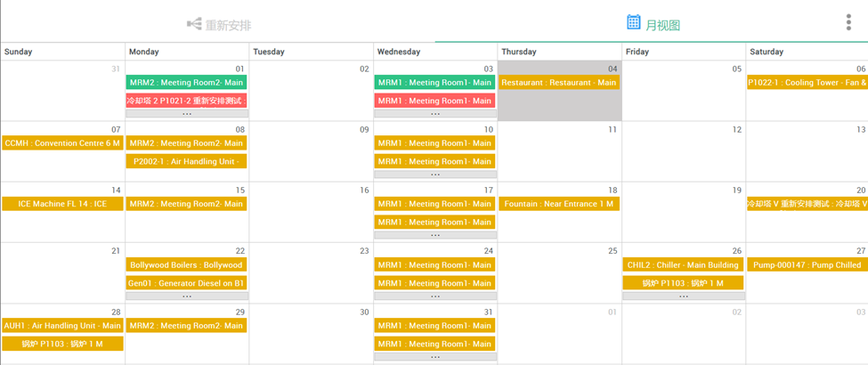Select day number 30 on Tuesday
This screenshot has height=365, width=868.
364,312
